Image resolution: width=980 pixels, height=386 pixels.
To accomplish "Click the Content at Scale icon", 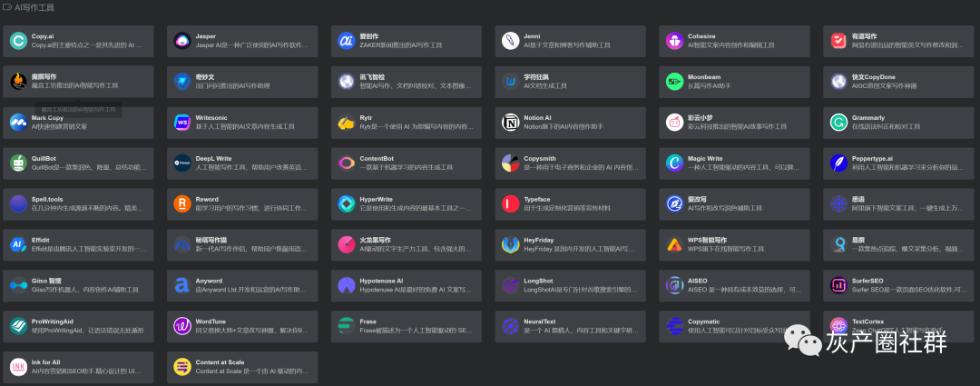I will (x=182, y=367).
